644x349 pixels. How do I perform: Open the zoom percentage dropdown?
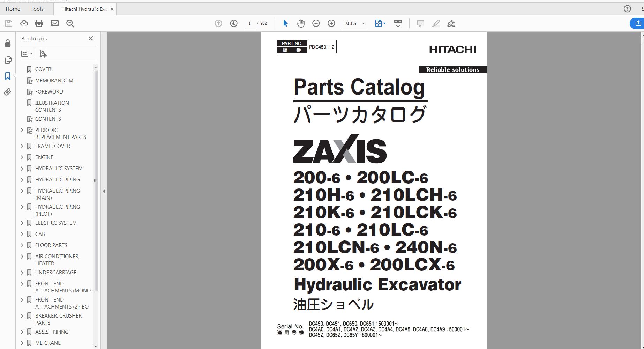(363, 23)
